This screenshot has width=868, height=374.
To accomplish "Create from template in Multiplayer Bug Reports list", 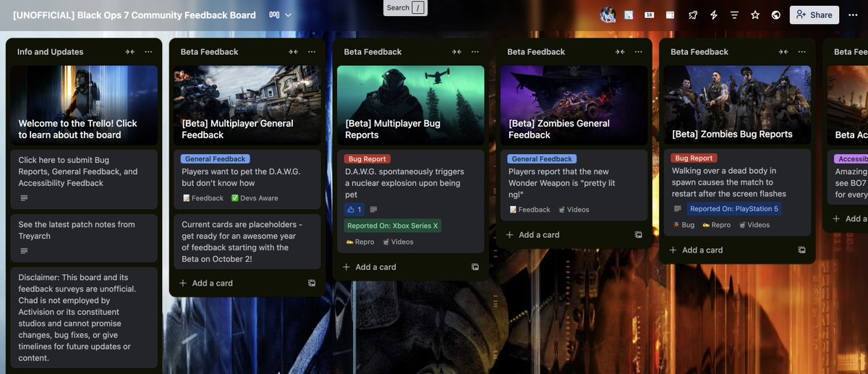I will point(475,267).
